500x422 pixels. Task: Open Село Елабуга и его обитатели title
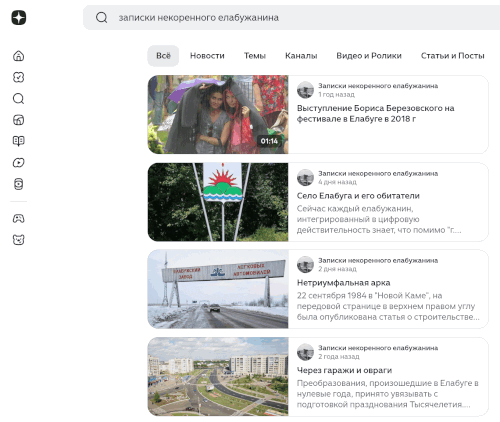coord(358,196)
